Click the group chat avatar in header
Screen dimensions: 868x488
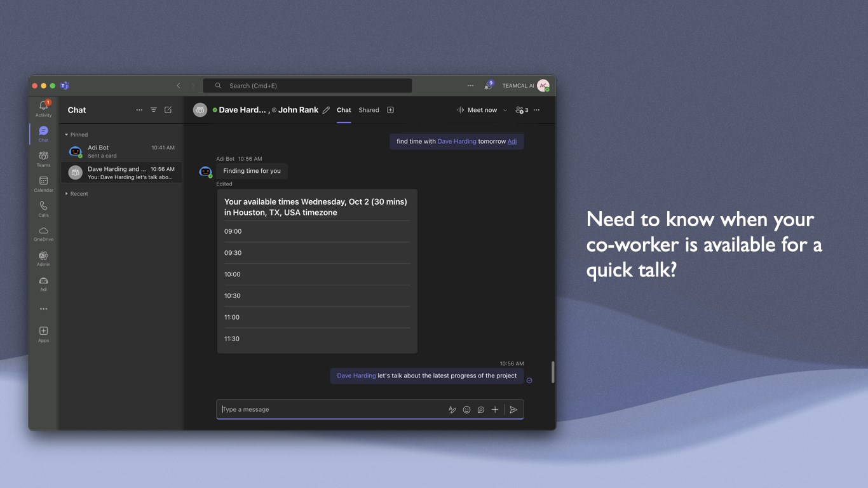(200, 110)
